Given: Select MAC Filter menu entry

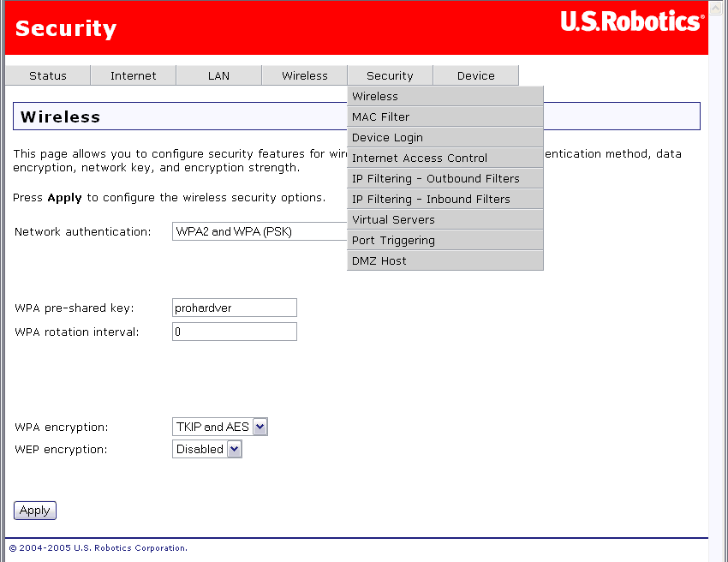Looking at the screenshot, I should 445,117.
